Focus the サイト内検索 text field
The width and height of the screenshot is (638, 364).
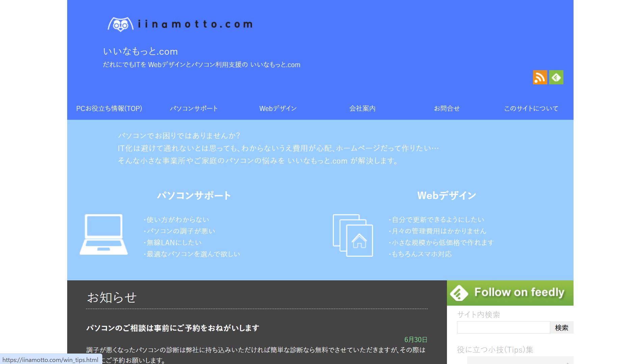click(503, 328)
